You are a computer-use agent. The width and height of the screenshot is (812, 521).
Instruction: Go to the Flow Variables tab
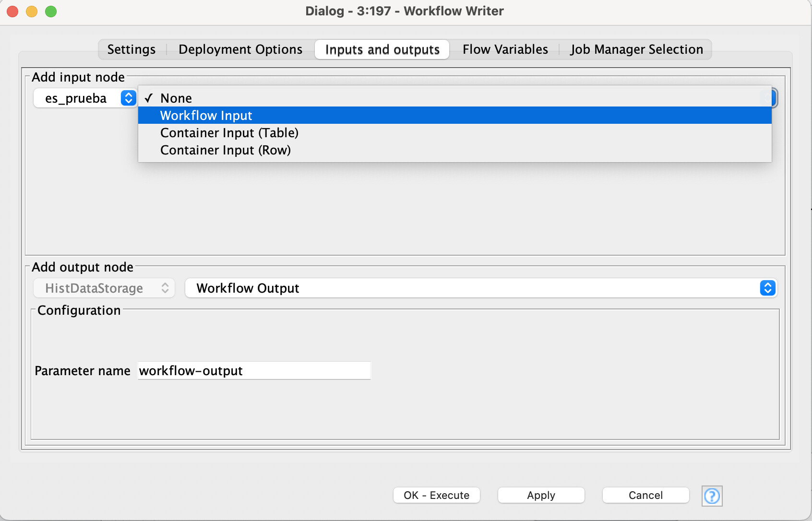505,49
